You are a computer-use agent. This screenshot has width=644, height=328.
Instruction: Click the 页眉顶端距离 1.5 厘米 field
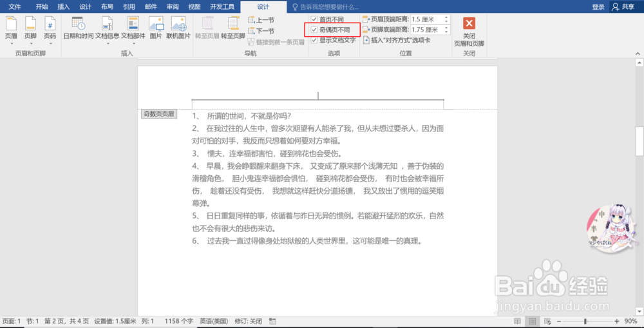tap(427, 19)
